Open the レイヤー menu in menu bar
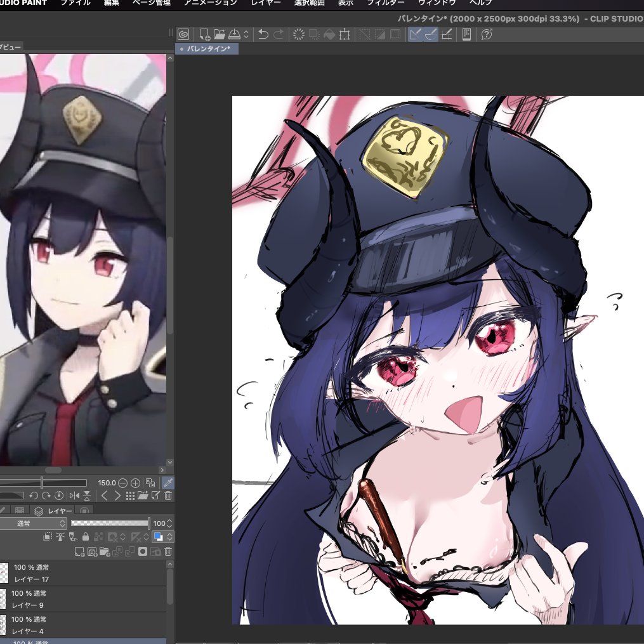Image resolution: width=644 pixels, height=644 pixels. click(x=266, y=3)
